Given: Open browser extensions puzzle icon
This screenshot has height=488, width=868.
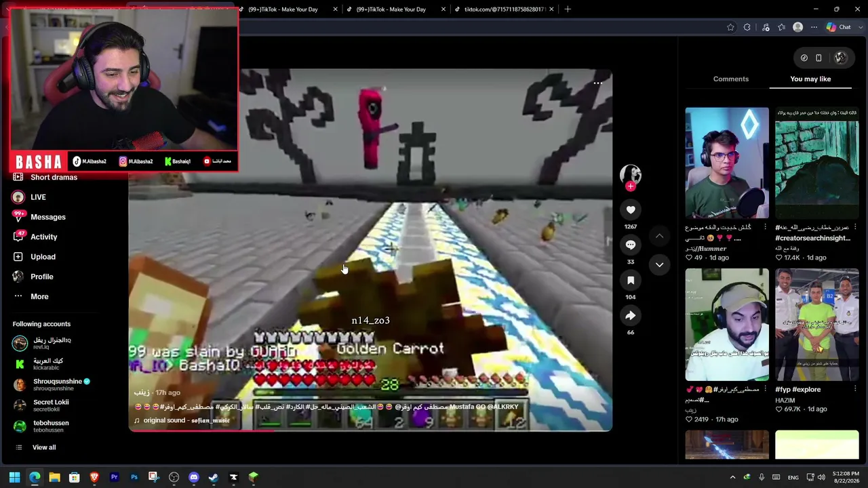Looking at the screenshot, I should tap(747, 27).
